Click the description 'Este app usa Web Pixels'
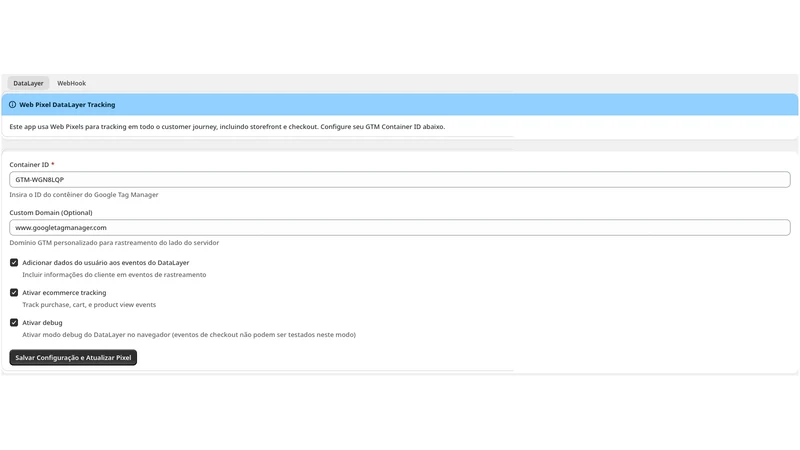Viewport: 800px width, 450px height. click(227, 127)
